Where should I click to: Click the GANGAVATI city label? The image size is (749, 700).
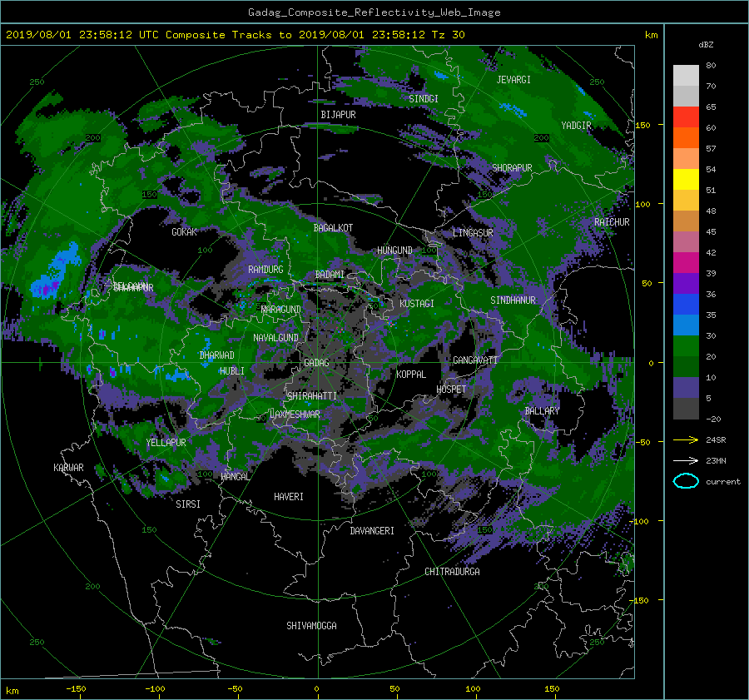(x=475, y=360)
